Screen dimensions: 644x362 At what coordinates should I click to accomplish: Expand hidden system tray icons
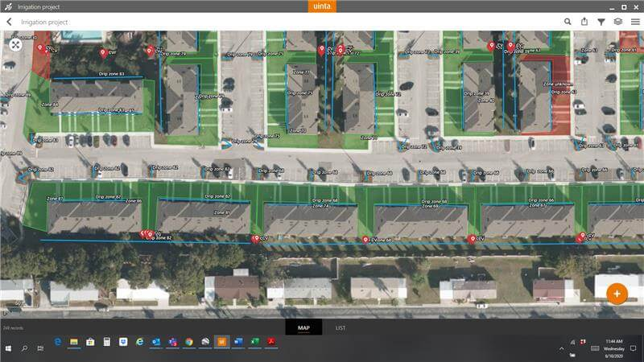(561, 348)
